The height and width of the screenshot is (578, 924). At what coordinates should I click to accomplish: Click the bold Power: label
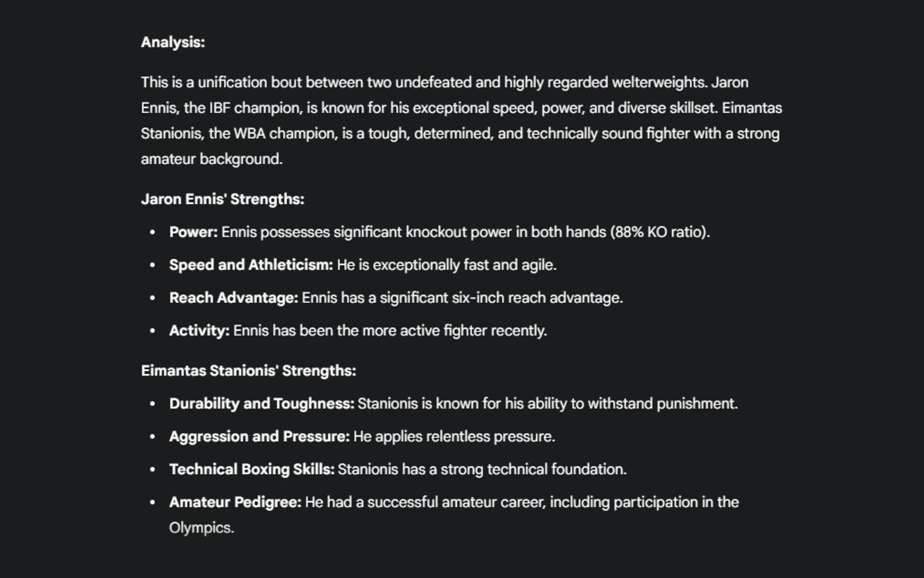[x=193, y=232]
